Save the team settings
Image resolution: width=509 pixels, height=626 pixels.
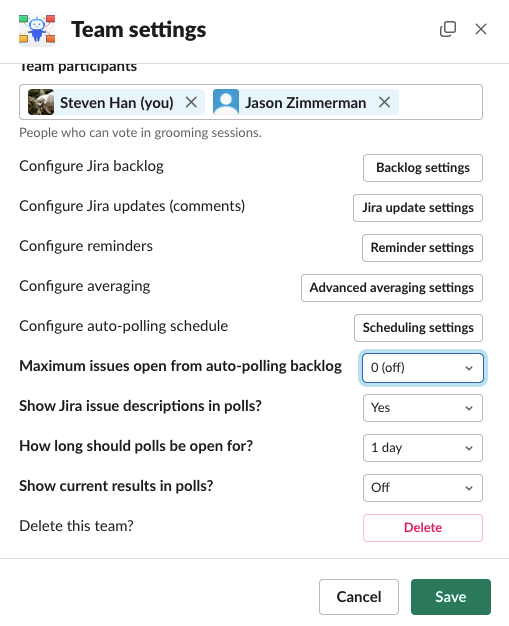[451, 597]
